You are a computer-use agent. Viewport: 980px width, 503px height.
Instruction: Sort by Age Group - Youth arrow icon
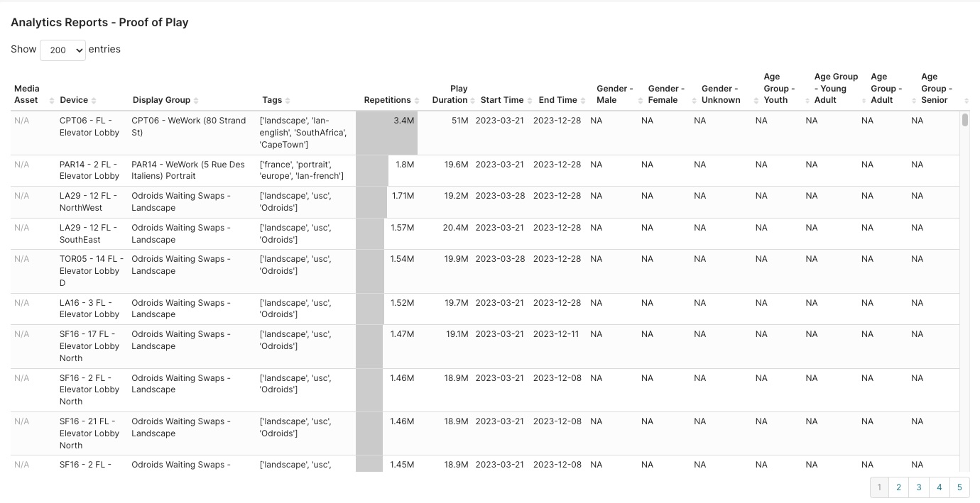coord(808,101)
